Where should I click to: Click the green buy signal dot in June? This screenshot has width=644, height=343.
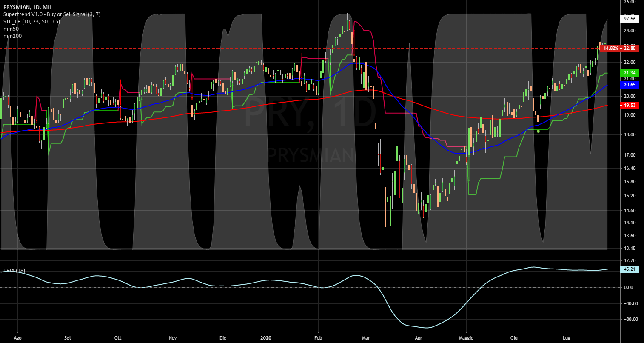click(x=539, y=131)
